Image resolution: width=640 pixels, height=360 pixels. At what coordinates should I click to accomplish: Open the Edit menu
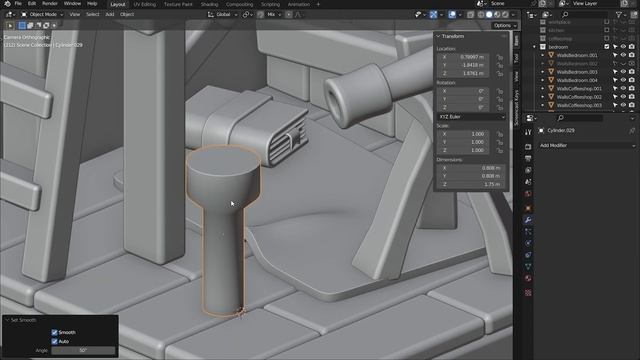click(x=32, y=4)
